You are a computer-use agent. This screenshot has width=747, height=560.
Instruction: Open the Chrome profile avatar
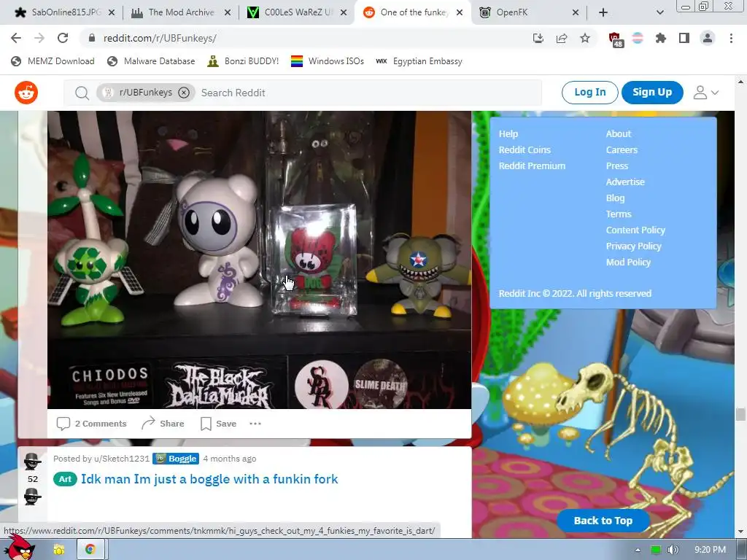pyautogui.click(x=708, y=38)
